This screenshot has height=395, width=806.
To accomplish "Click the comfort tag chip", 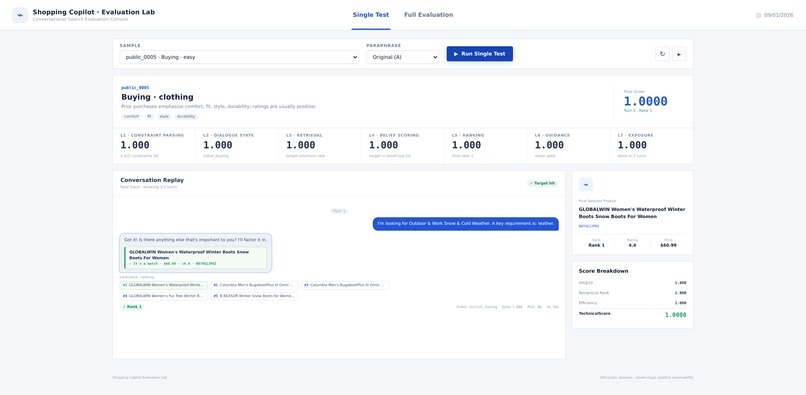I will (x=132, y=116).
